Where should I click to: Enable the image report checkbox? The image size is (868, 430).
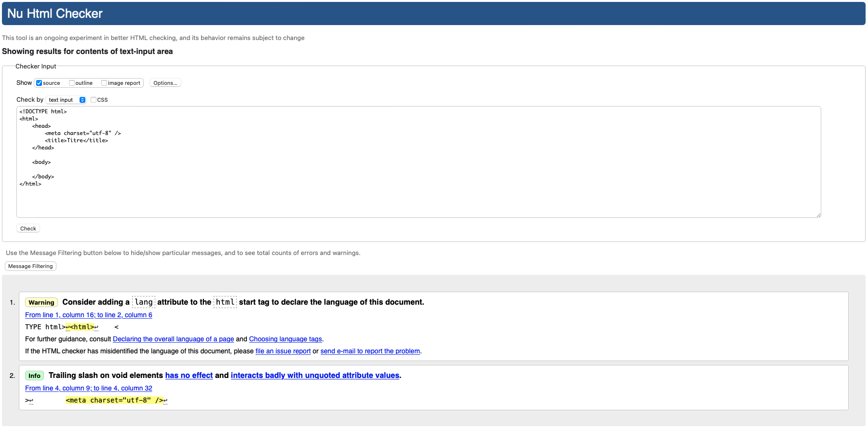(x=104, y=83)
